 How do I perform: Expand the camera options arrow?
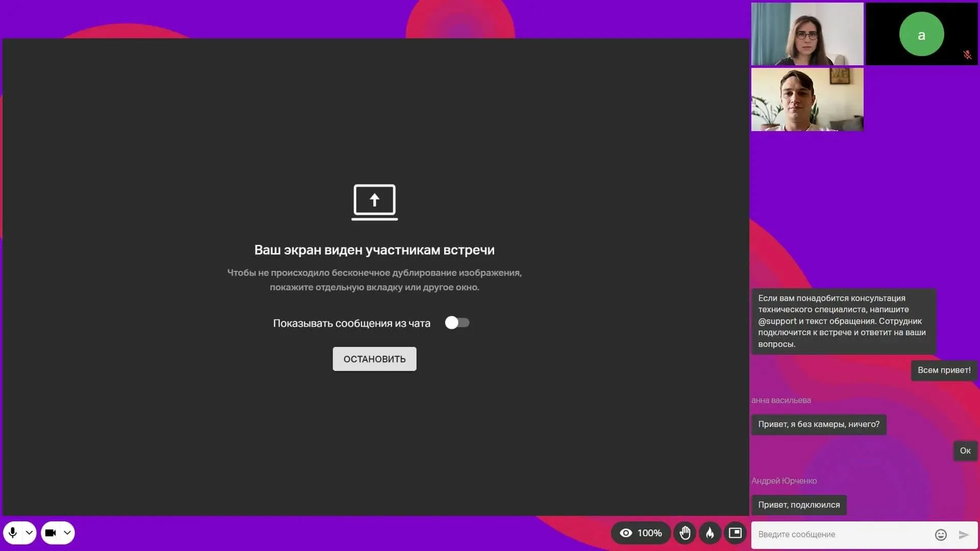[x=67, y=533]
